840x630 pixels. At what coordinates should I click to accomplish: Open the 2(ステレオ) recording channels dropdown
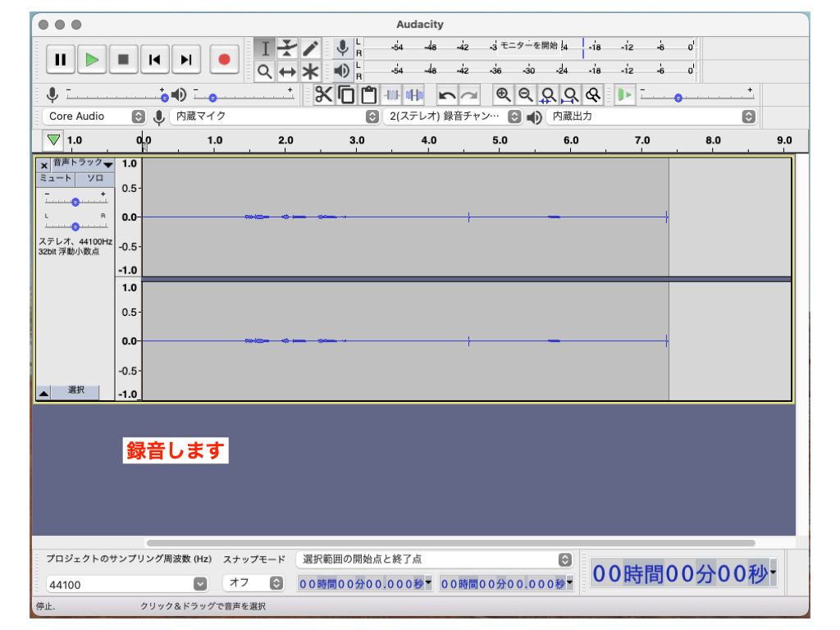point(453,116)
